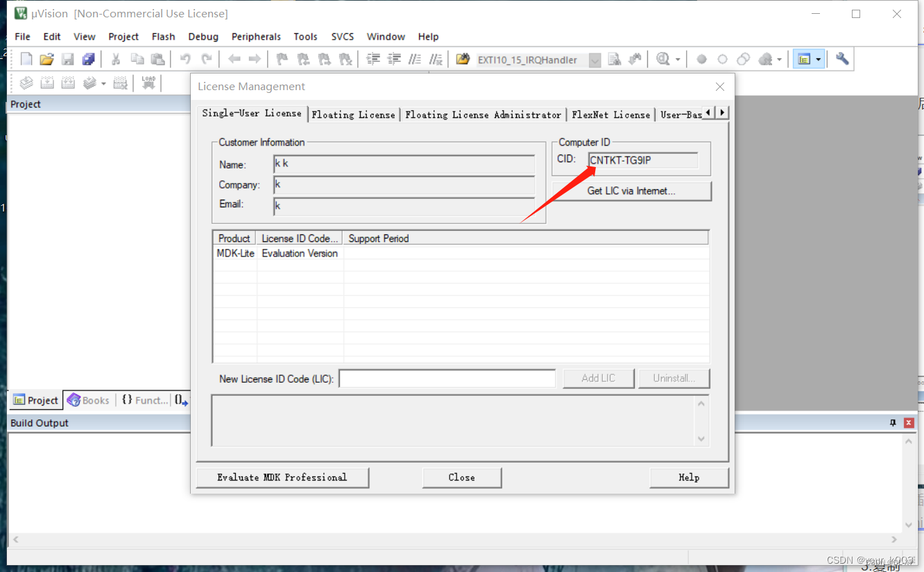
Task: Click the New file icon
Action: tap(26, 60)
